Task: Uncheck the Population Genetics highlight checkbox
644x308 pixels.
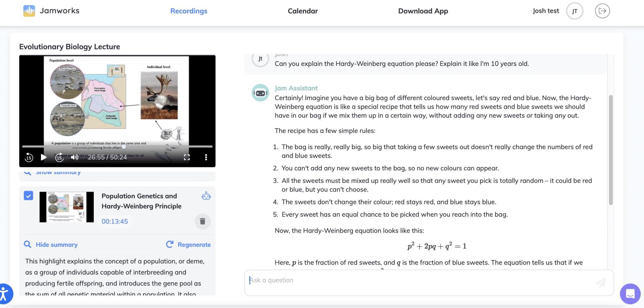Action: [29, 196]
